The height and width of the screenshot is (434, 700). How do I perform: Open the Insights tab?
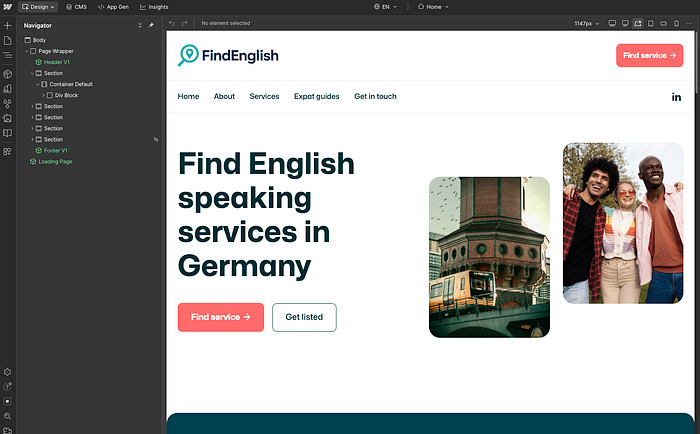click(154, 7)
